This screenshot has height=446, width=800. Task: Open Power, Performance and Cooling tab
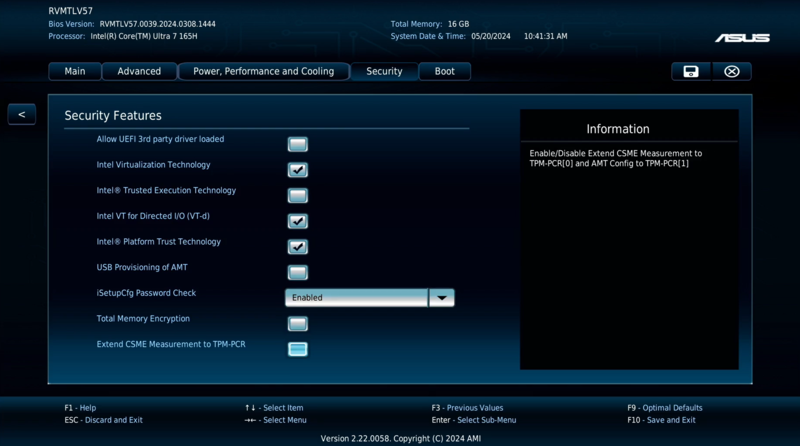(x=263, y=71)
